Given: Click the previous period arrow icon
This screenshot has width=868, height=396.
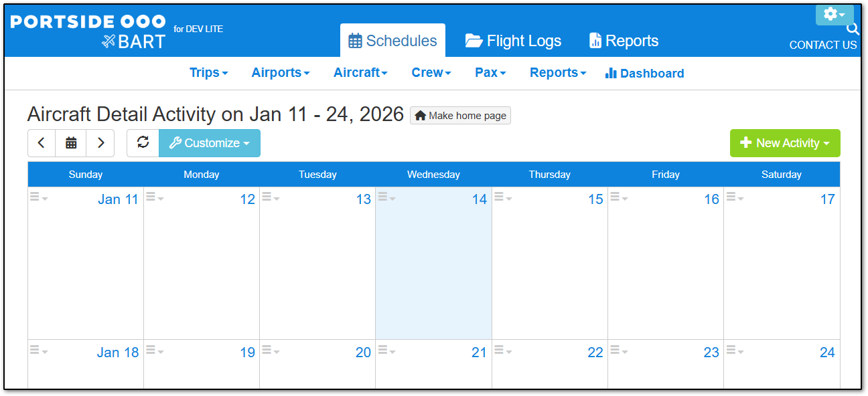Looking at the screenshot, I should (42, 143).
